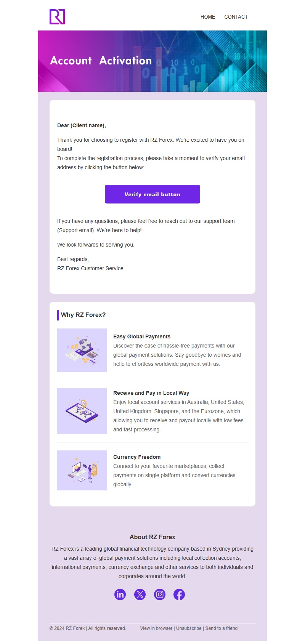Open the Facebook social icon
Viewport: 305px width, 644px height.
179,594
